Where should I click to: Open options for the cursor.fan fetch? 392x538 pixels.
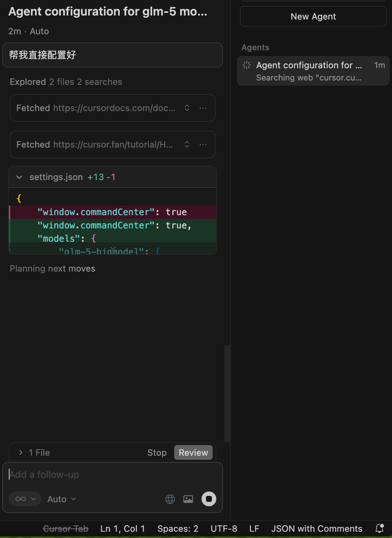pos(203,144)
